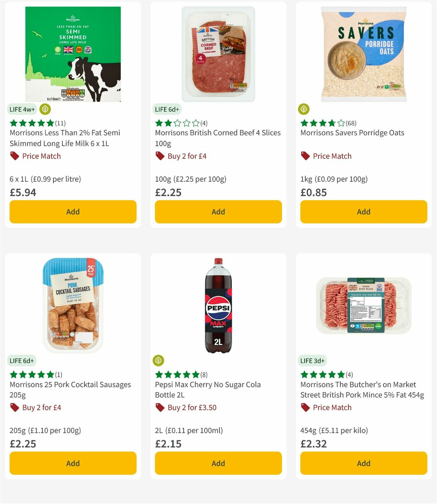437x504 pixels.
Task: Add the Savers Porridge Oats to trolley
Action: (363, 211)
